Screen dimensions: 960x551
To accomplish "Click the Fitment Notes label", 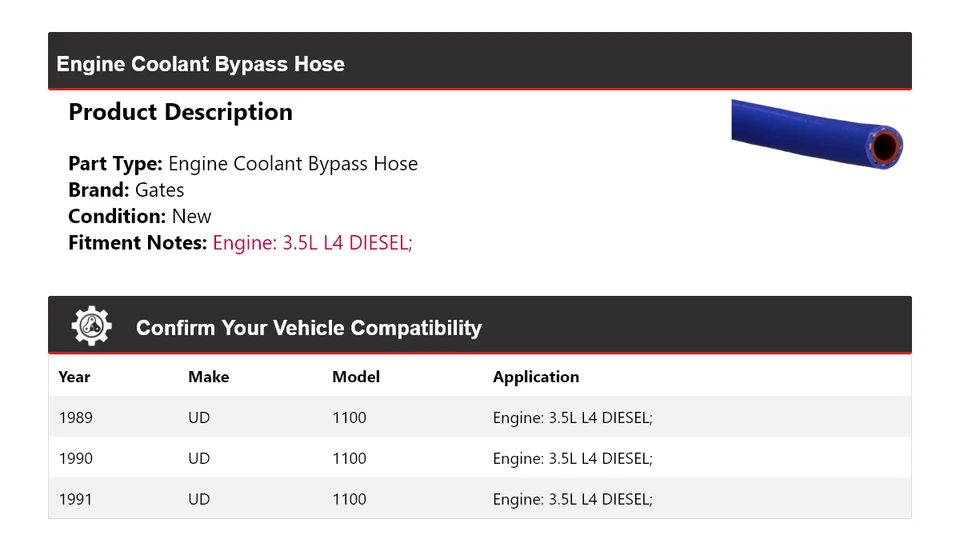I will (x=138, y=242).
